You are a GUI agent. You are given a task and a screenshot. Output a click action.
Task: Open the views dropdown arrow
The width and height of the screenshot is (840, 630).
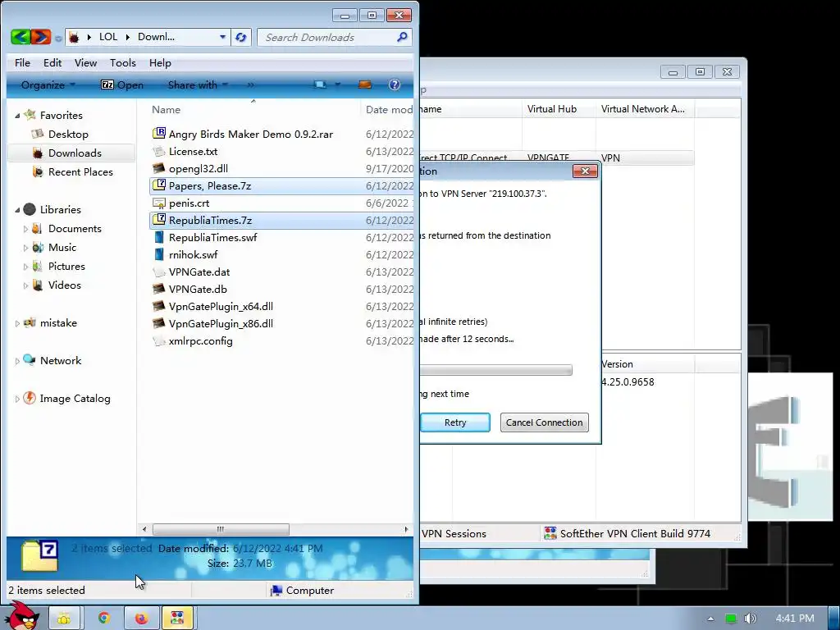337,84
